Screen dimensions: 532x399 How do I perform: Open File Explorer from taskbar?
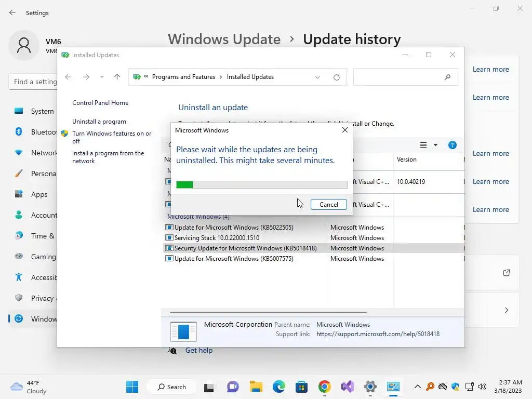[256, 387]
